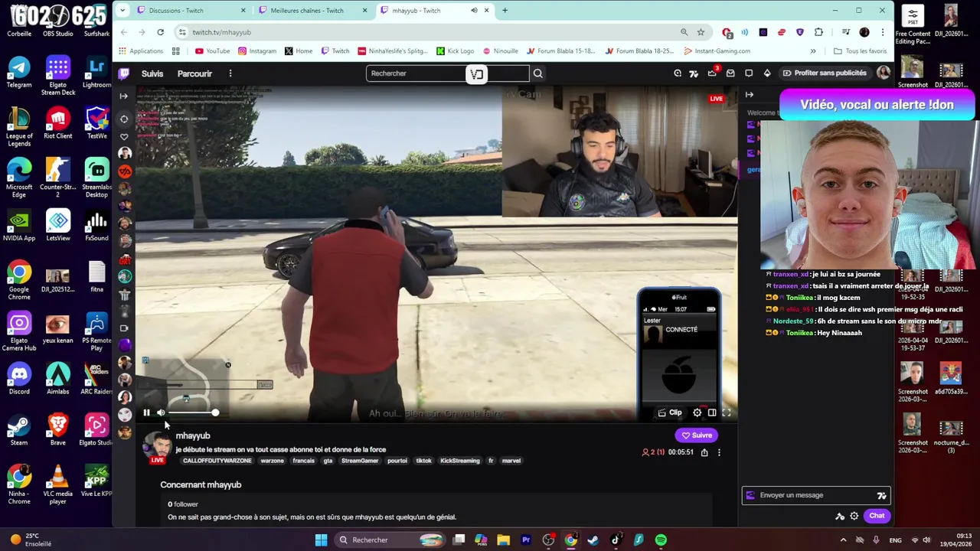Open the marvel tag
This screenshot has width=980, height=551.
(x=511, y=461)
